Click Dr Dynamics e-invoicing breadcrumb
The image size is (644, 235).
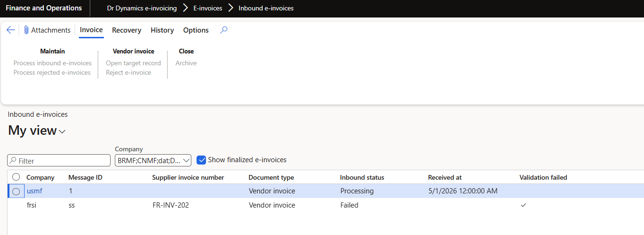142,8
